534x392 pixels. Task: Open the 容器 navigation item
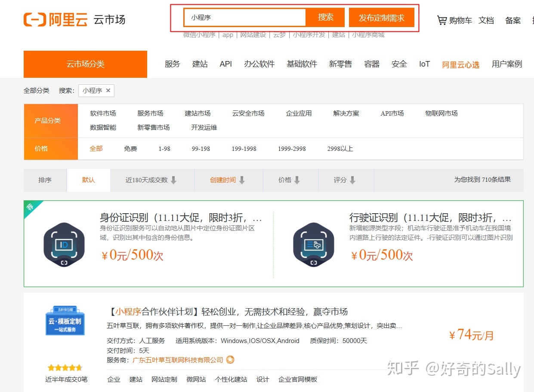pos(372,64)
